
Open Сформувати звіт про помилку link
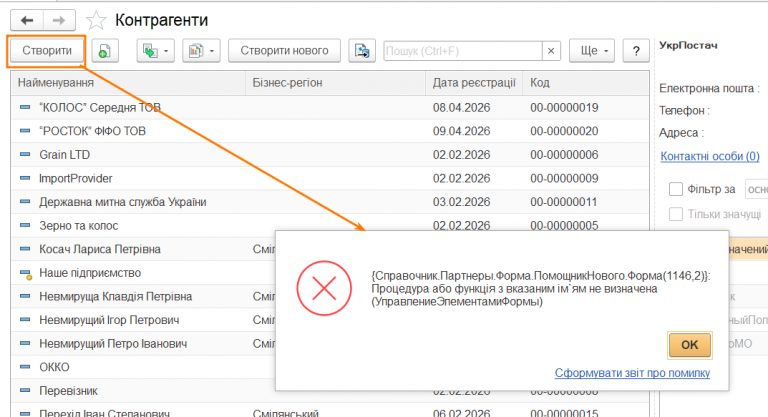tap(632, 373)
